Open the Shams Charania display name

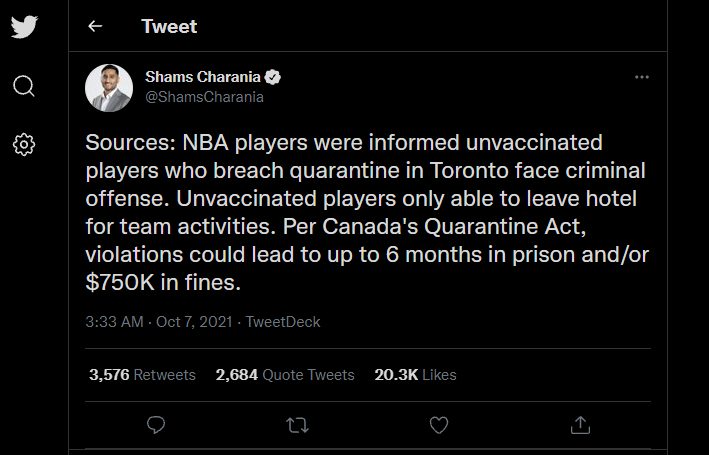(202, 78)
